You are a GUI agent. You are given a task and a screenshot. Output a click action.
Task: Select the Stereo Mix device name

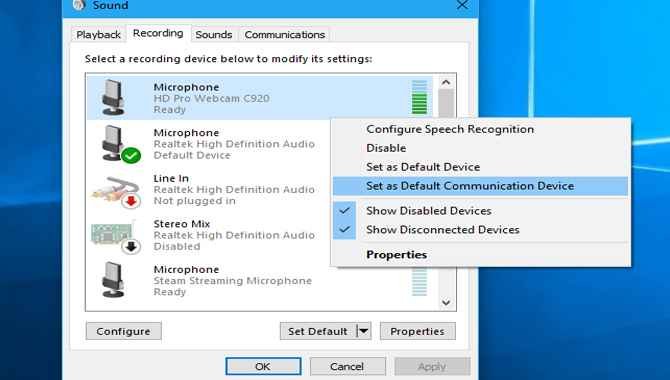coord(182,224)
